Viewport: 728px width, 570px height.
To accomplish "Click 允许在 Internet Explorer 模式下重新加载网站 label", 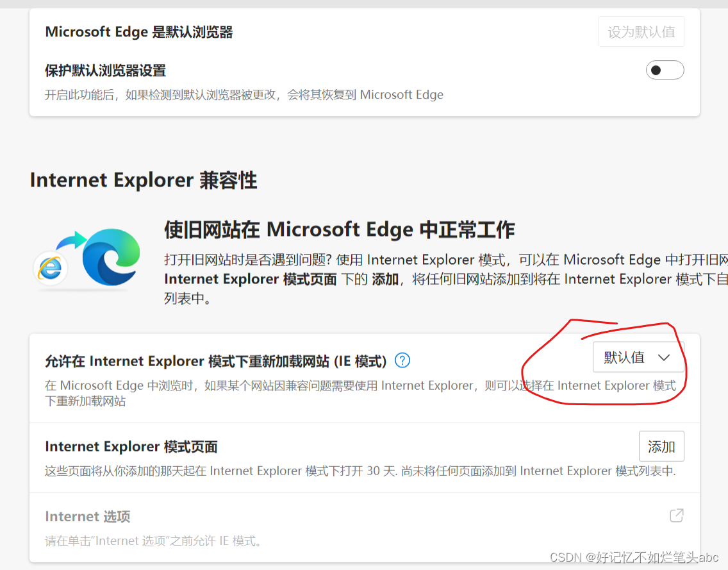I will click(215, 361).
